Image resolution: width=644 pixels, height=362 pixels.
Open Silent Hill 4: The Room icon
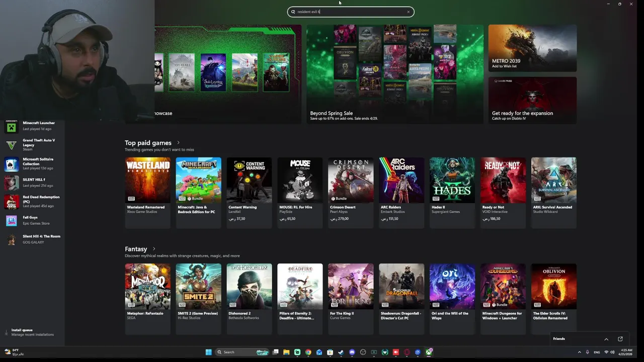pos(11,239)
